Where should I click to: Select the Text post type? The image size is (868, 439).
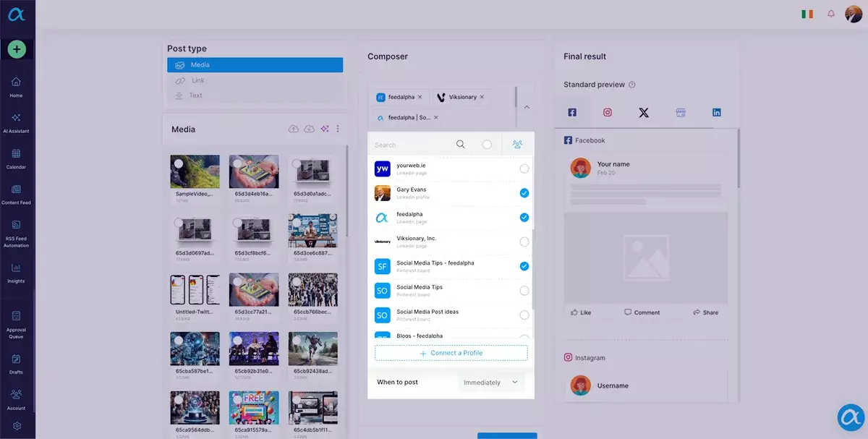[255, 95]
